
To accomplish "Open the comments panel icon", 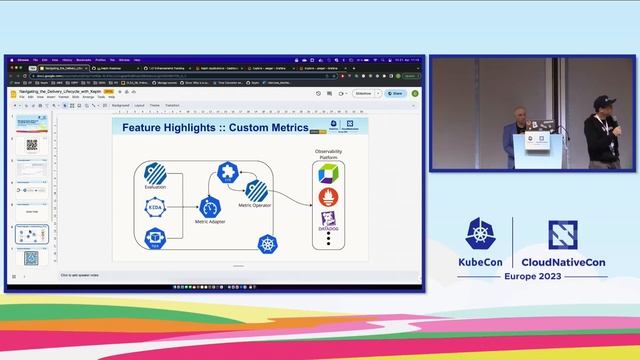I will tap(329, 93).
